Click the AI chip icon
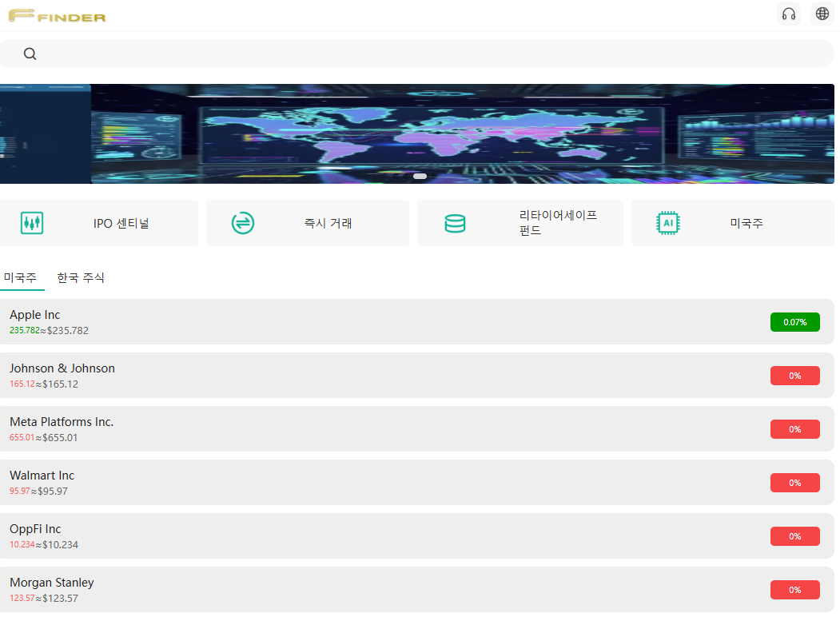Image resolution: width=840 pixels, height=617 pixels. (668, 223)
